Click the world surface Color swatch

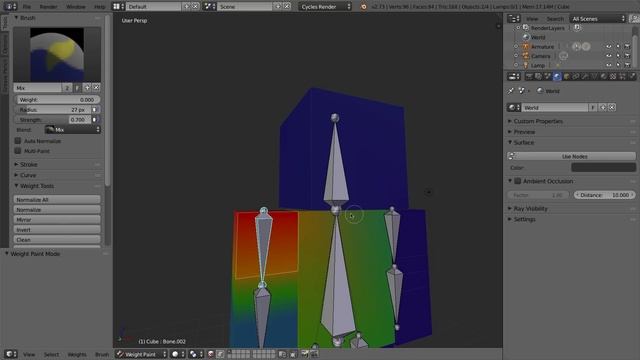tap(603, 167)
